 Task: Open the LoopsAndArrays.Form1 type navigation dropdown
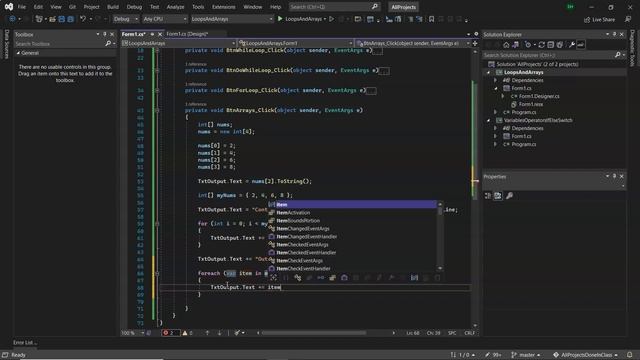[x=296, y=43]
